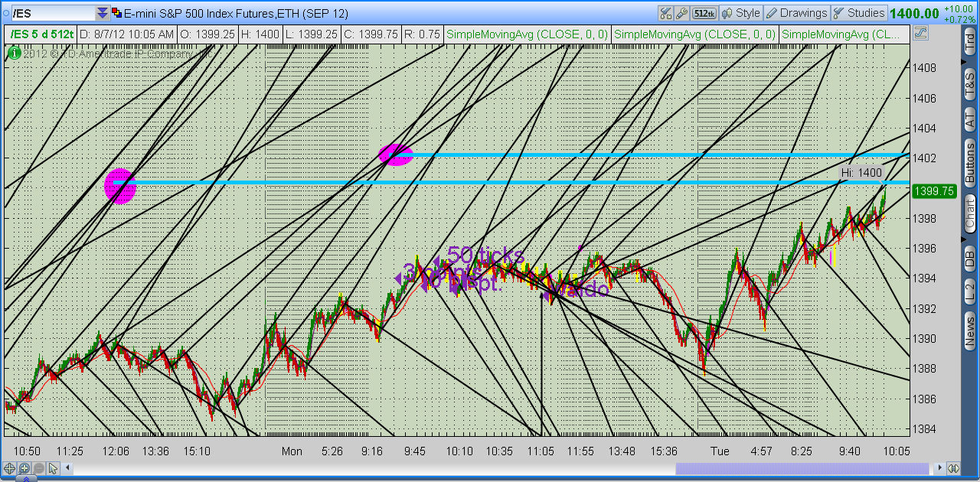Click the magenta circle marker near 12:06
Image resolution: width=980 pixels, height=482 pixels.
119,185
